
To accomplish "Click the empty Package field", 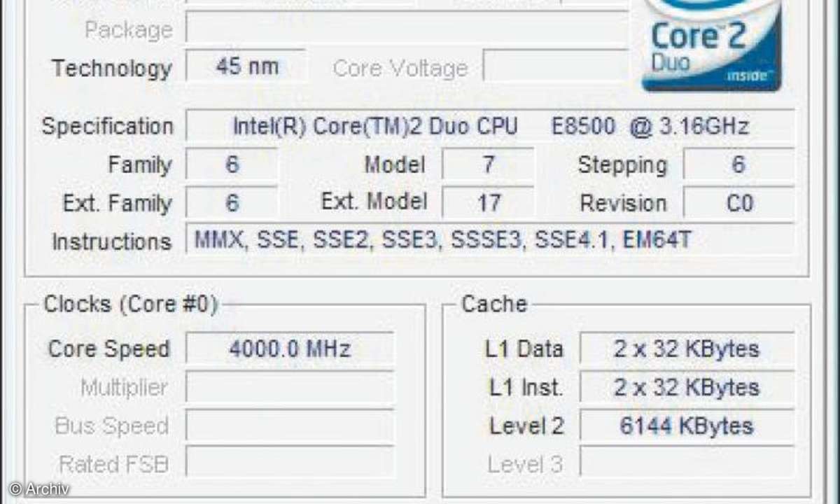I will click(407, 29).
